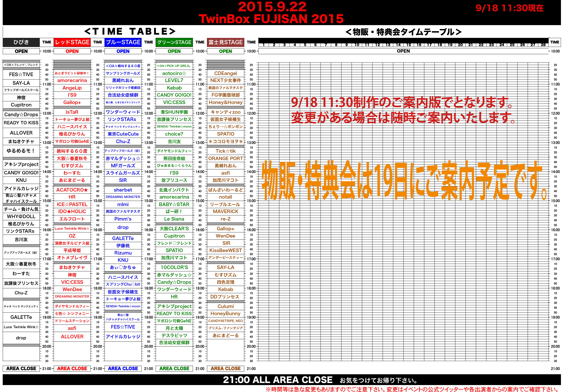The image size is (567, 392).
Task: Select the ブルーSTAGE column header
Action: coord(123,42)
